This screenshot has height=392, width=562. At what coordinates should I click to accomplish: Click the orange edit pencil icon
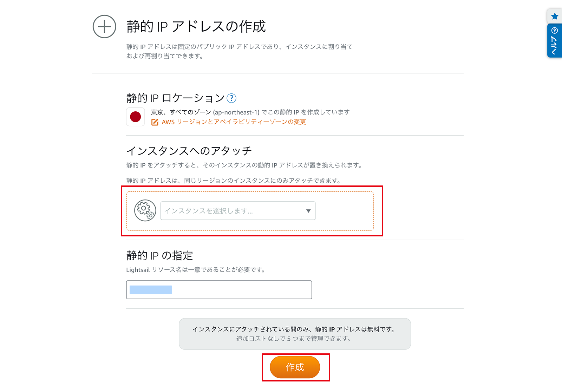(x=155, y=122)
